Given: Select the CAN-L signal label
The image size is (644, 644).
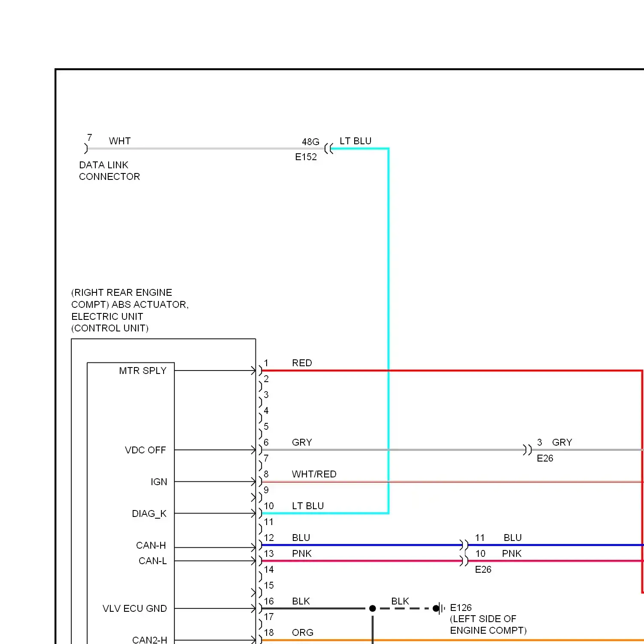Looking at the screenshot, I should 152,561.
